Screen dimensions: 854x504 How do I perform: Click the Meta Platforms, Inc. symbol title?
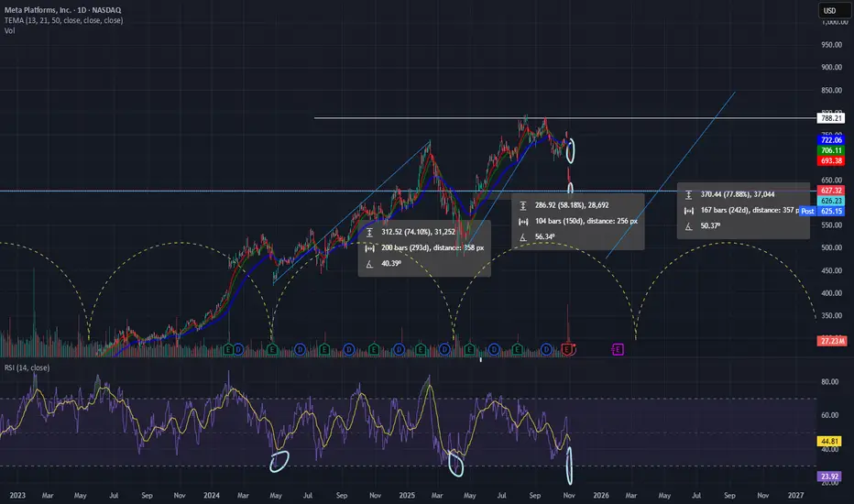tap(62, 10)
